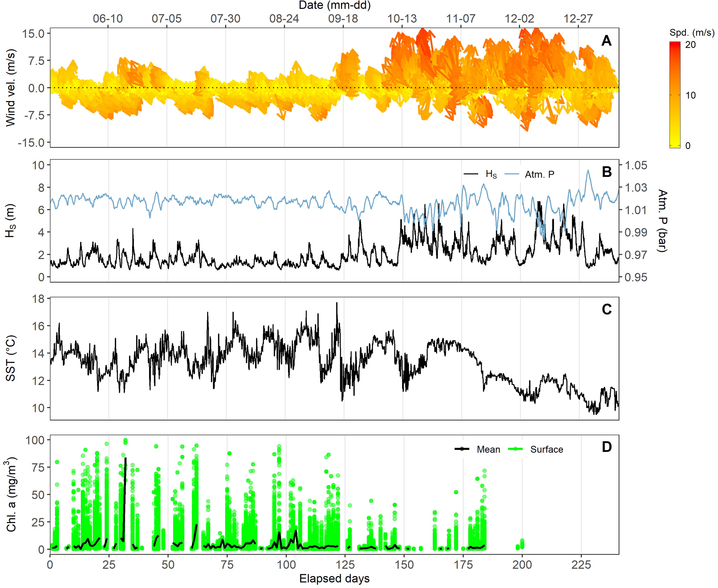Click the Mean black legend marker

(462, 449)
